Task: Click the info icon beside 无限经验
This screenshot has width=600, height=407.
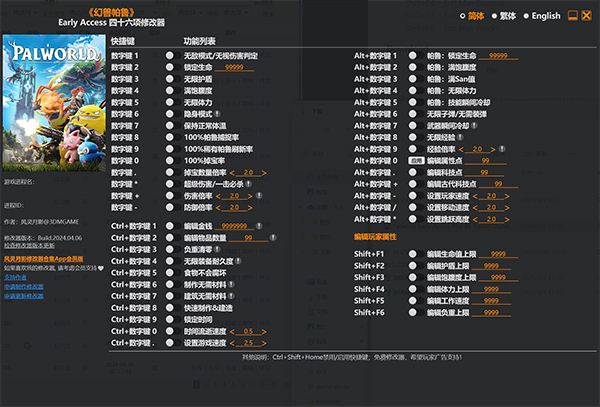Action: [x=460, y=137]
